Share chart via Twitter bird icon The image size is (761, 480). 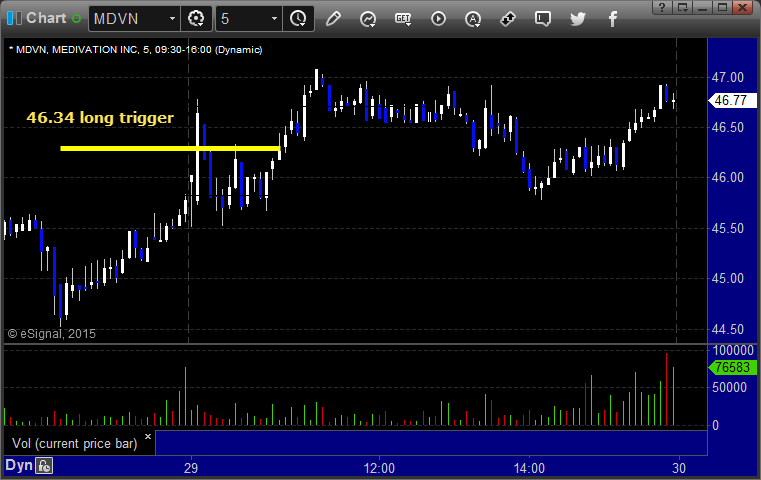[x=578, y=19]
